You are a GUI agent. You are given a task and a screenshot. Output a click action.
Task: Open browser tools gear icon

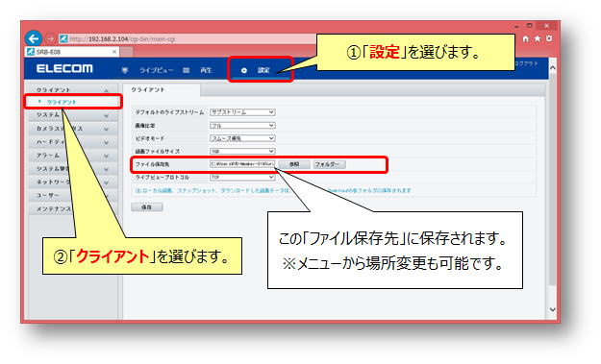pos(549,38)
